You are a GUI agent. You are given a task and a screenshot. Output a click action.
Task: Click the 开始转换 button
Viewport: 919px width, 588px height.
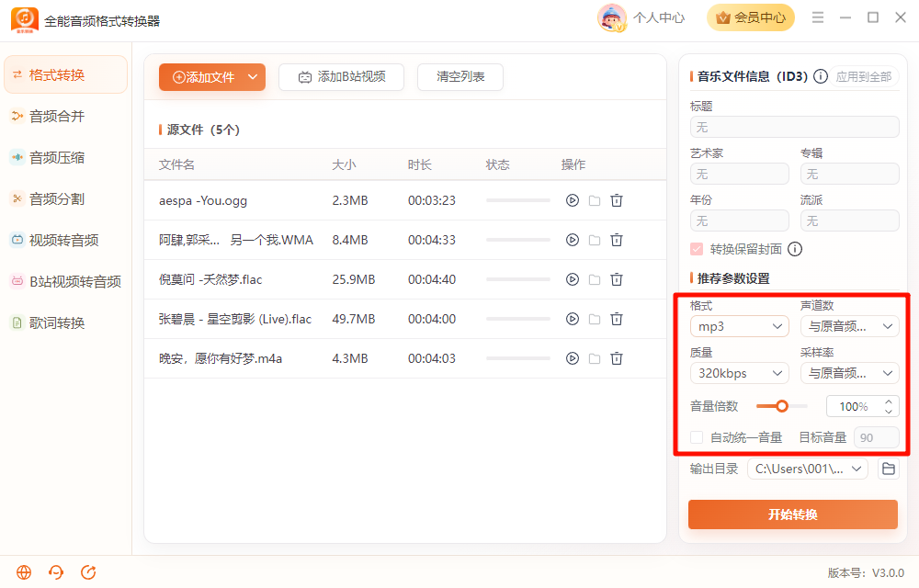(x=793, y=514)
